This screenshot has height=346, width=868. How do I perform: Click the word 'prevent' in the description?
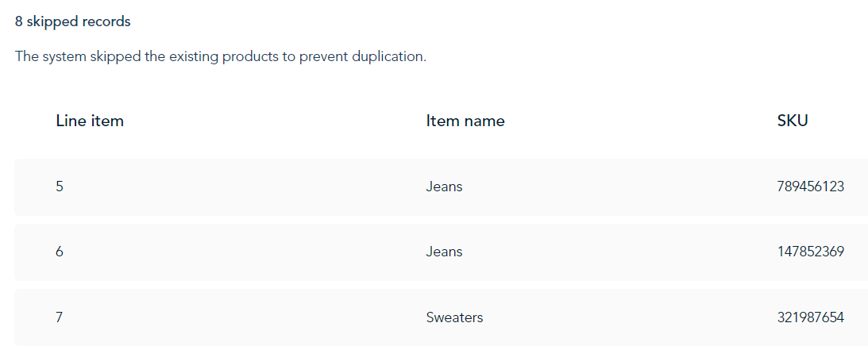tap(324, 56)
